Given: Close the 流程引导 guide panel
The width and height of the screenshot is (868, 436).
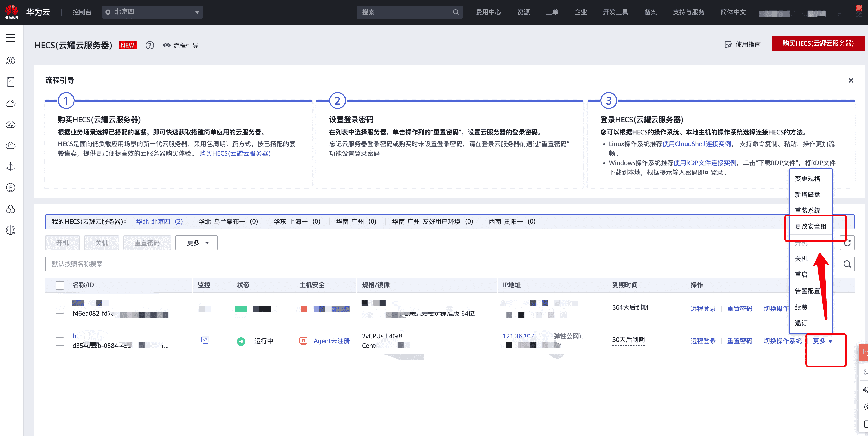Looking at the screenshot, I should pyautogui.click(x=851, y=80).
